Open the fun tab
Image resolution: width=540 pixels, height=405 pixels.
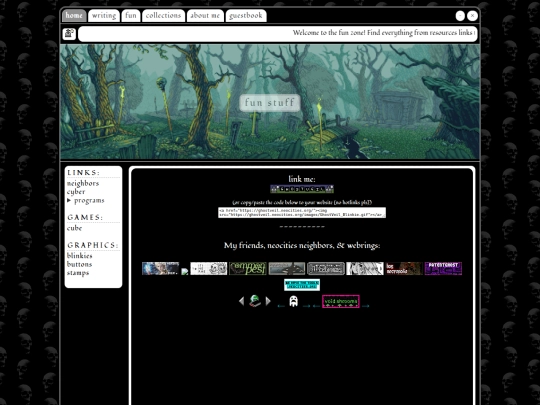131,15
